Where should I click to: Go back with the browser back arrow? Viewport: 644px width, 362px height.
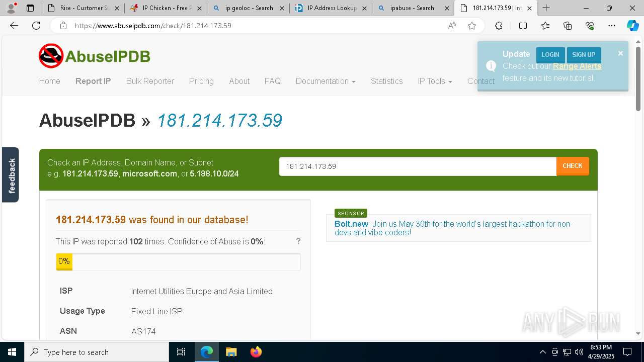tap(14, 26)
